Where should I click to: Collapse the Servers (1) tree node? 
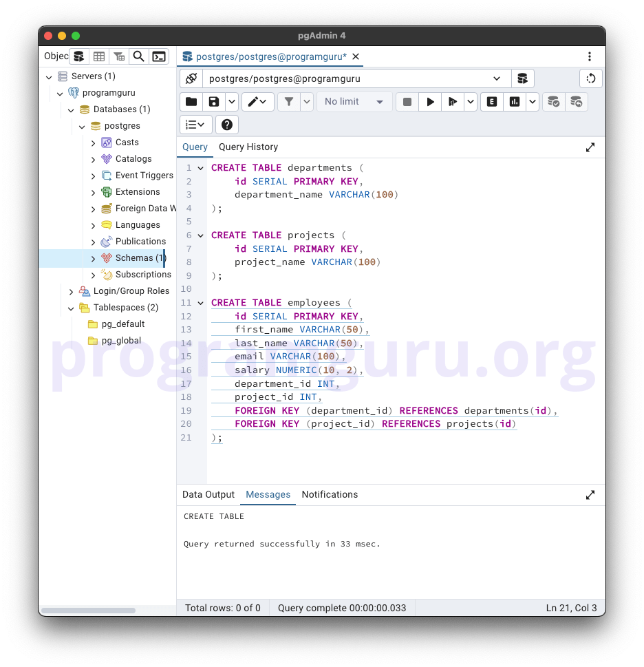tap(49, 77)
